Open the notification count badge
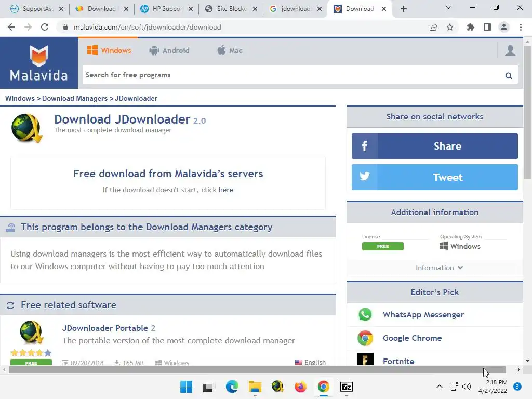Viewport: 532px width, 399px height. [517, 387]
